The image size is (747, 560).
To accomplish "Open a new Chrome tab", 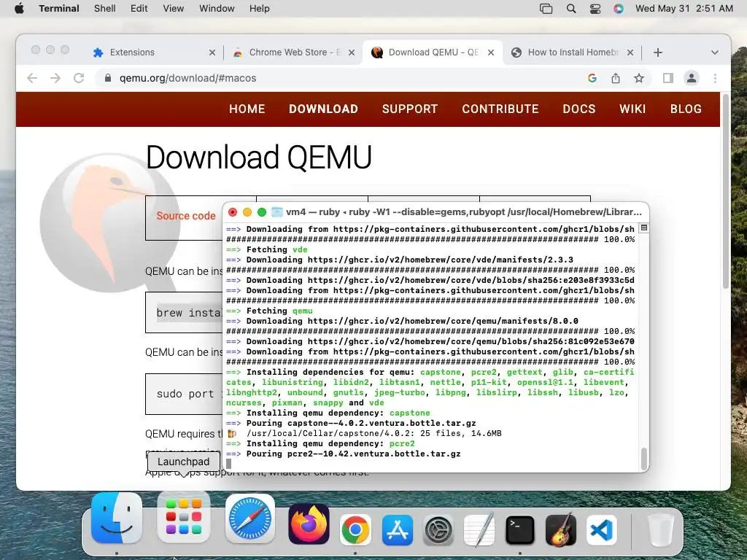I will tap(658, 52).
